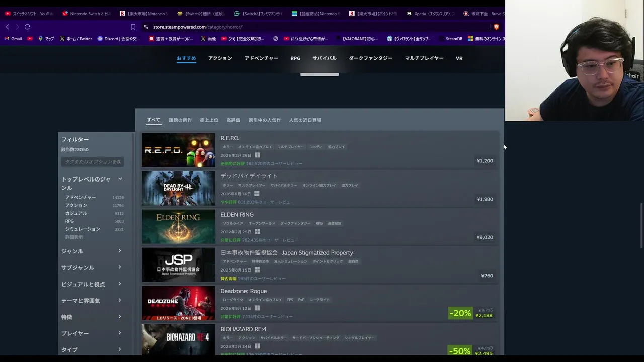The height and width of the screenshot is (362, 644).
Task: Open the 画像 bookmark
Action: (x=209, y=39)
